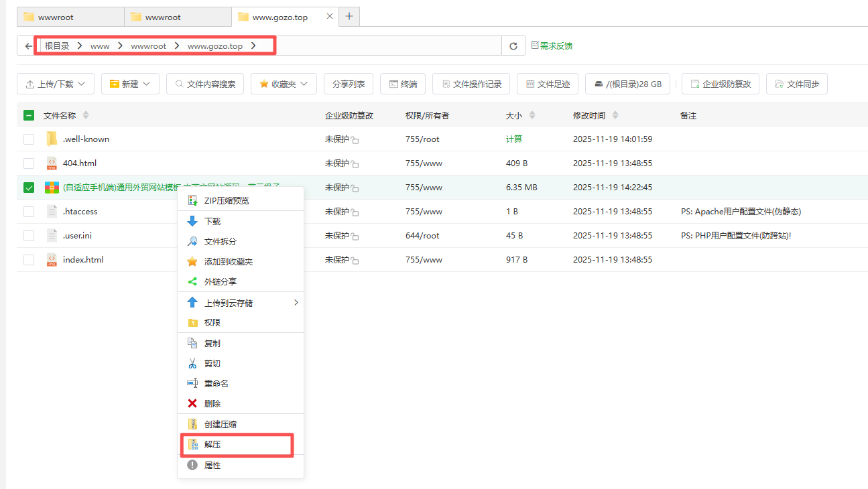This screenshot has height=489, width=868.
Task: Uncheck the selected zip archive row checkbox
Action: [29, 188]
